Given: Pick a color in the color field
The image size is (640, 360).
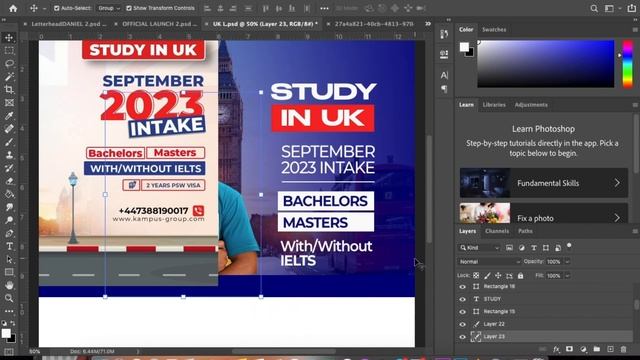Looking at the screenshot, I should tap(546, 63).
